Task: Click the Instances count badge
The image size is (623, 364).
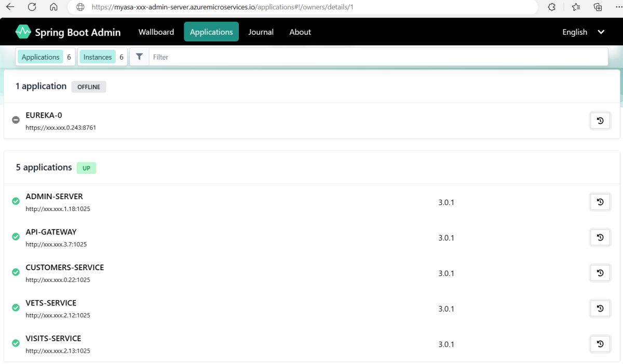Action: [x=102, y=57]
